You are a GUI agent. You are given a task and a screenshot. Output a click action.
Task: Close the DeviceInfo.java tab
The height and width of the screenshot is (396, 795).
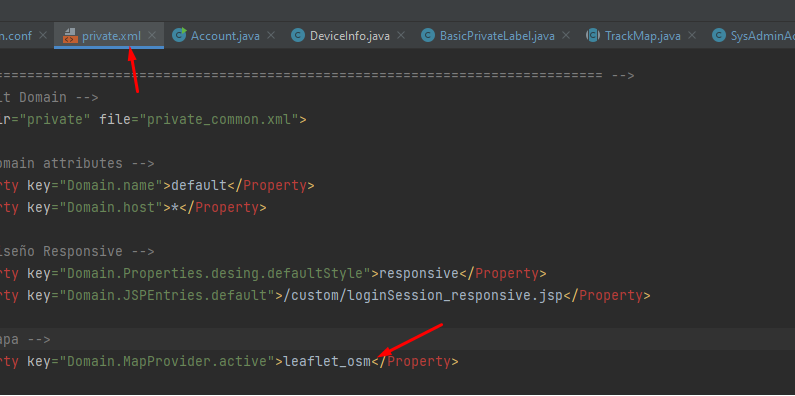tap(401, 35)
